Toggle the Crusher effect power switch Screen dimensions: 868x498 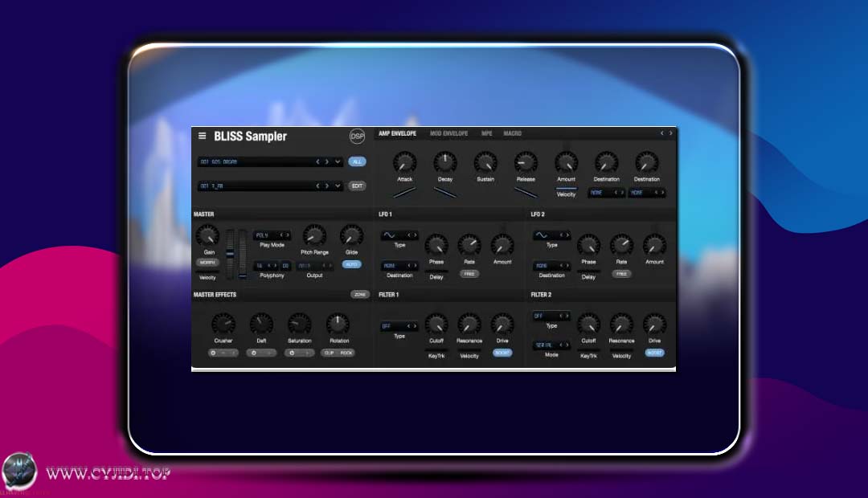(213, 353)
